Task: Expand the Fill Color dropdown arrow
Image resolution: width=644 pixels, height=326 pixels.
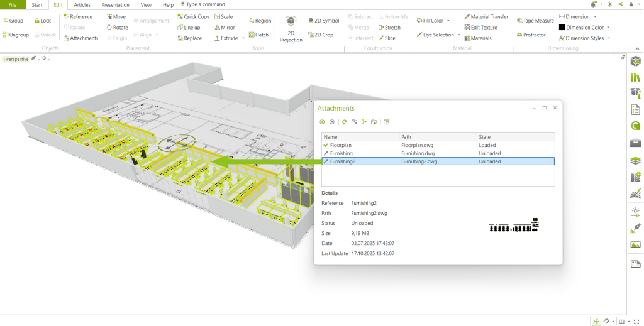Action: pos(448,21)
